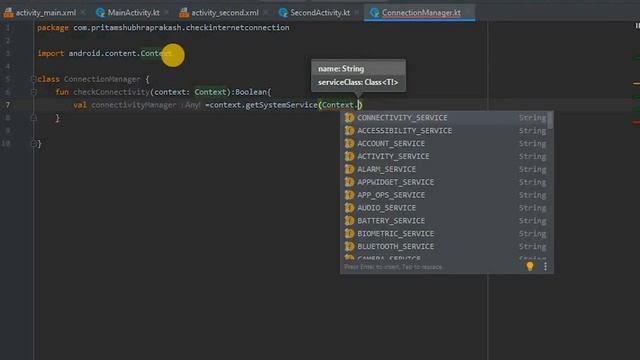Click on getSystemService method call
Image resolution: width=640 pixels, height=360 pixels.
[281, 105]
